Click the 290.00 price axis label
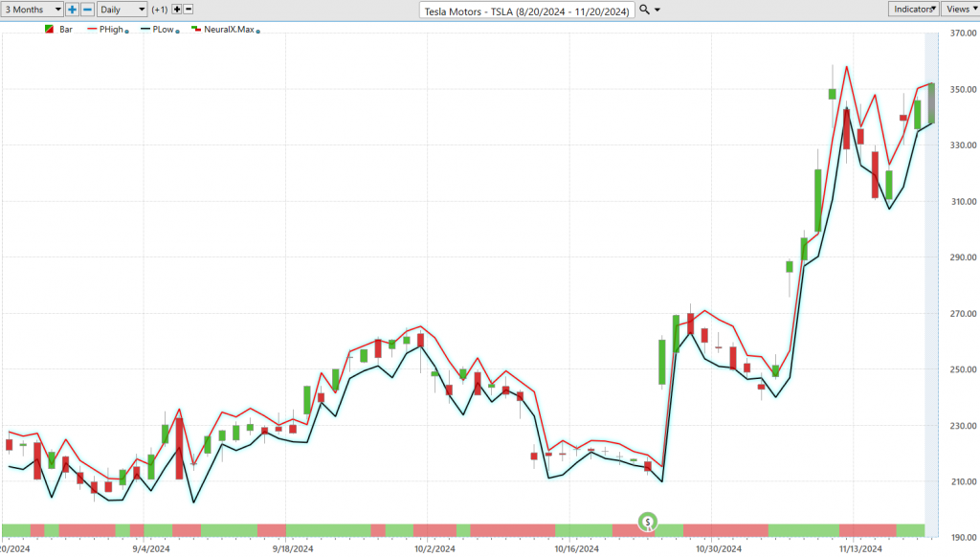 tap(963, 256)
